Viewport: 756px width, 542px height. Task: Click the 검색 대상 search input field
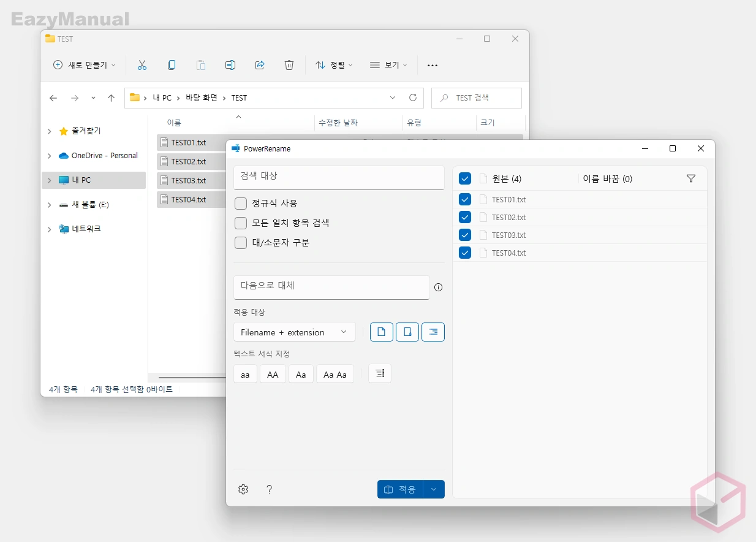point(339,177)
